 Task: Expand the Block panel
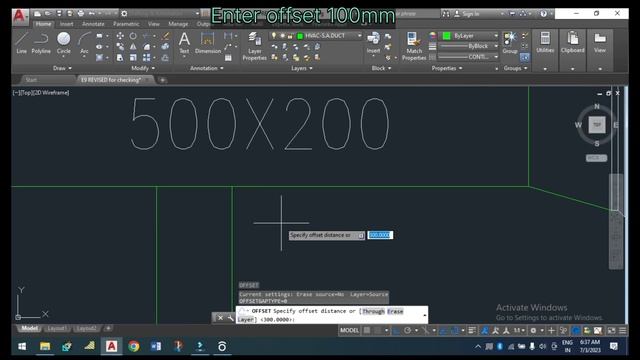click(381, 68)
